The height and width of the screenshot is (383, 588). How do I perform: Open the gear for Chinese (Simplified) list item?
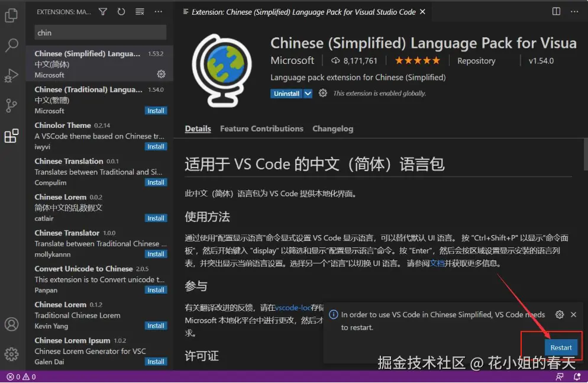click(161, 74)
